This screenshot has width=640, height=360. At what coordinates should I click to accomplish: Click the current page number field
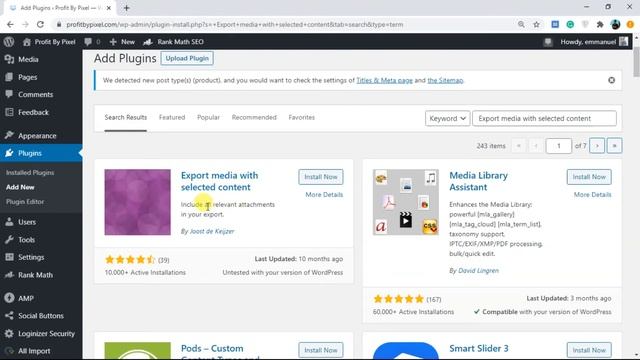tap(558, 146)
